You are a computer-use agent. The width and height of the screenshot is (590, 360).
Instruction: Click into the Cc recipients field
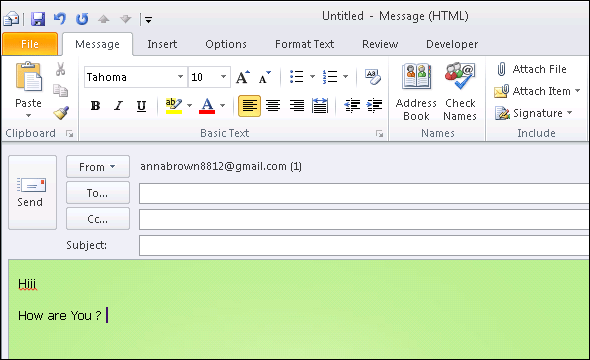(364, 219)
